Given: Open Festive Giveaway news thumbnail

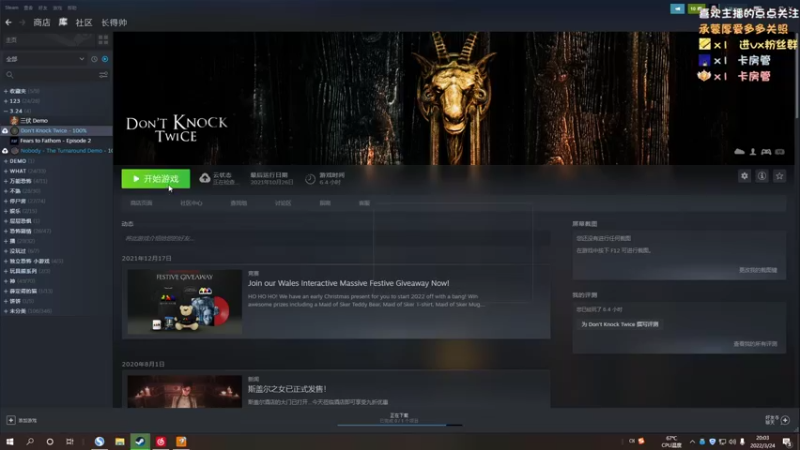Looking at the screenshot, I should tap(185, 302).
